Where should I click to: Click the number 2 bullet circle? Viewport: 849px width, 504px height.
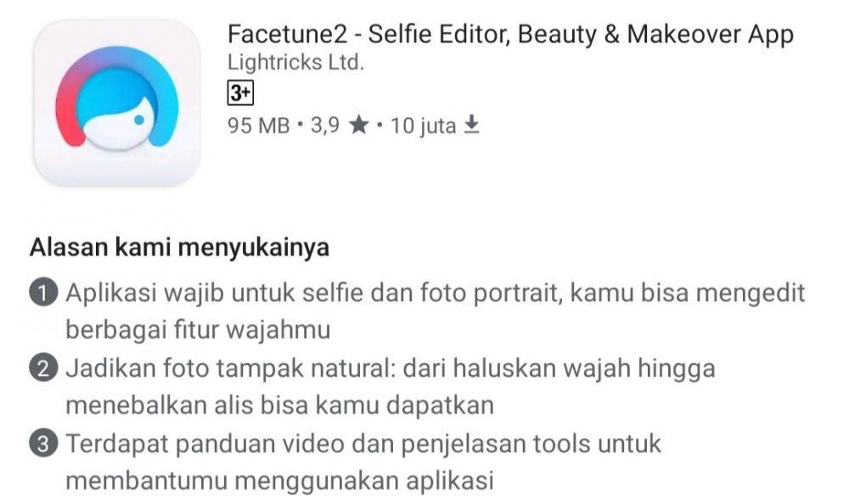pos(44,368)
